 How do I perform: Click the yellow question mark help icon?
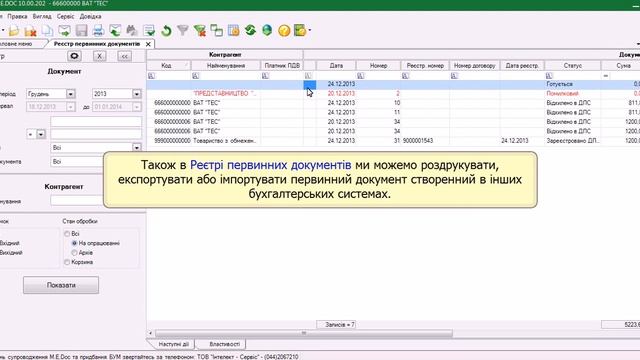[284, 31]
